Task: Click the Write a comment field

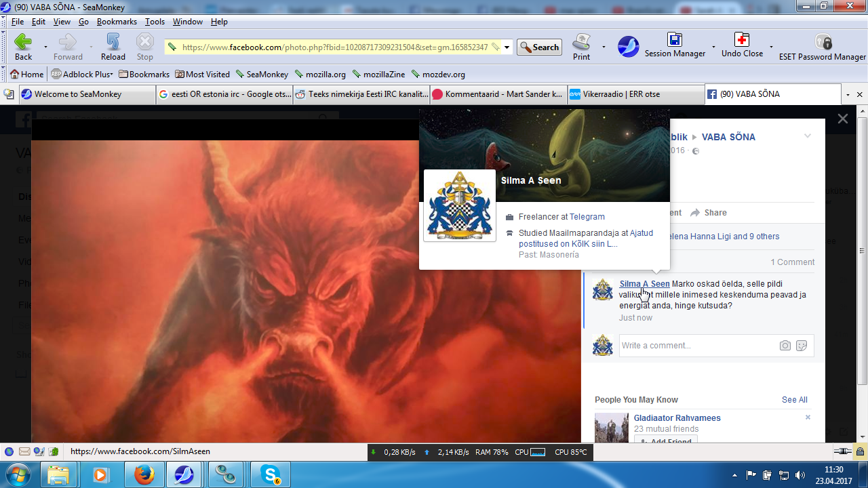Action: pos(698,346)
